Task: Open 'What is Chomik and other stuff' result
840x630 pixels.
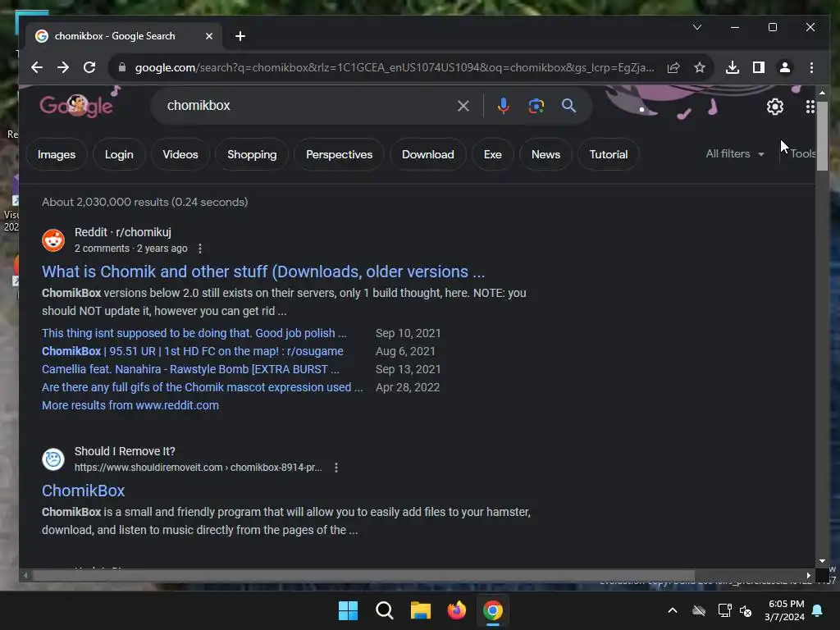Action: point(263,272)
